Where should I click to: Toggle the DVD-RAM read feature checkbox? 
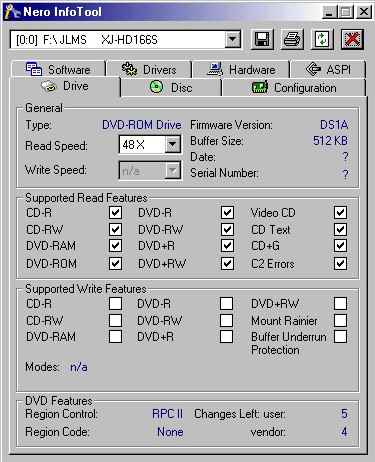tap(115, 246)
